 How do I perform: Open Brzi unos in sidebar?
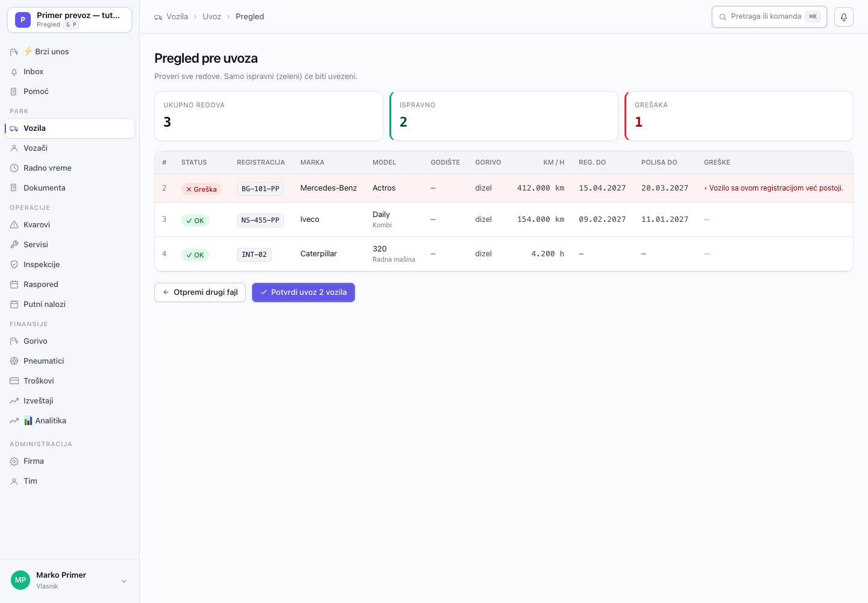coord(69,52)
